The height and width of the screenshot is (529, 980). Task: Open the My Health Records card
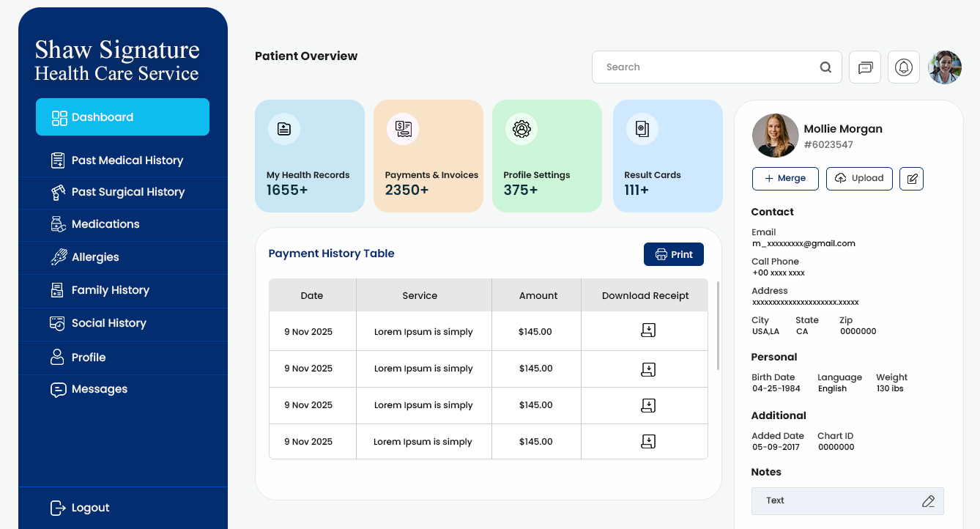(x=309, y=156)
